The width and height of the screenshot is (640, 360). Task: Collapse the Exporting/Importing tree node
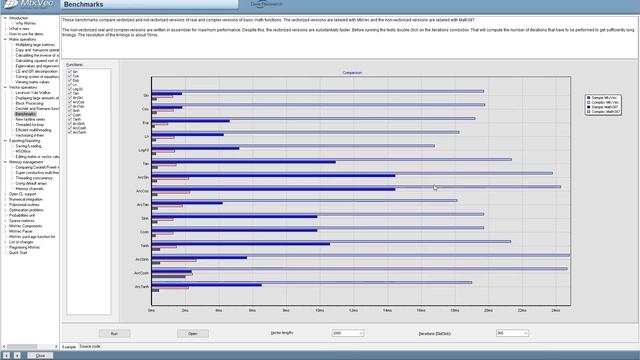(x=5, y=140)
